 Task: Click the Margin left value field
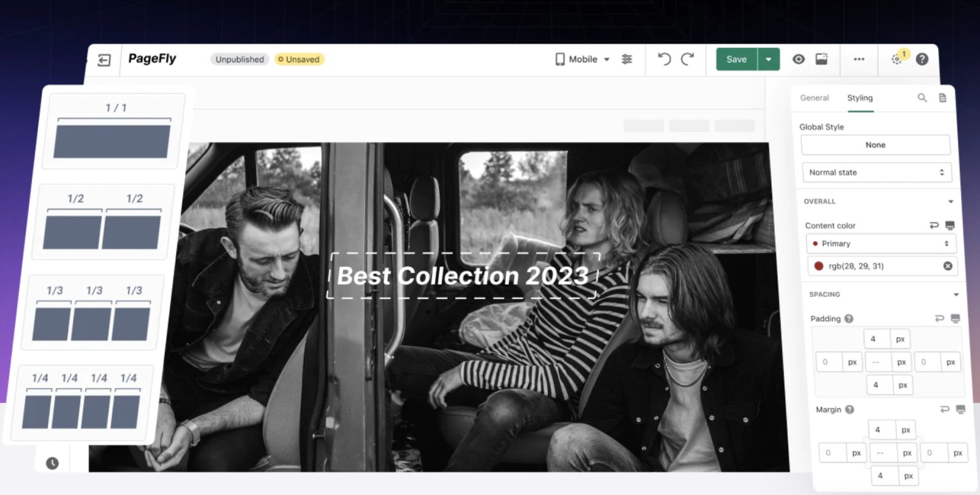click(x=832, y=453)
